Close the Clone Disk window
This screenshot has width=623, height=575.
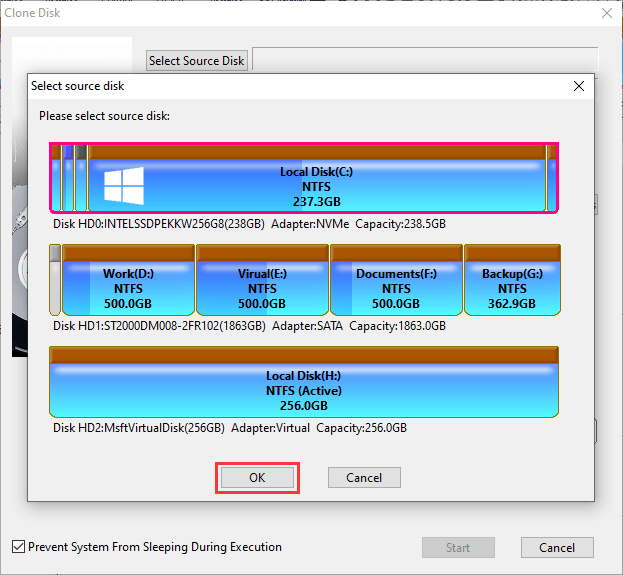606,12
